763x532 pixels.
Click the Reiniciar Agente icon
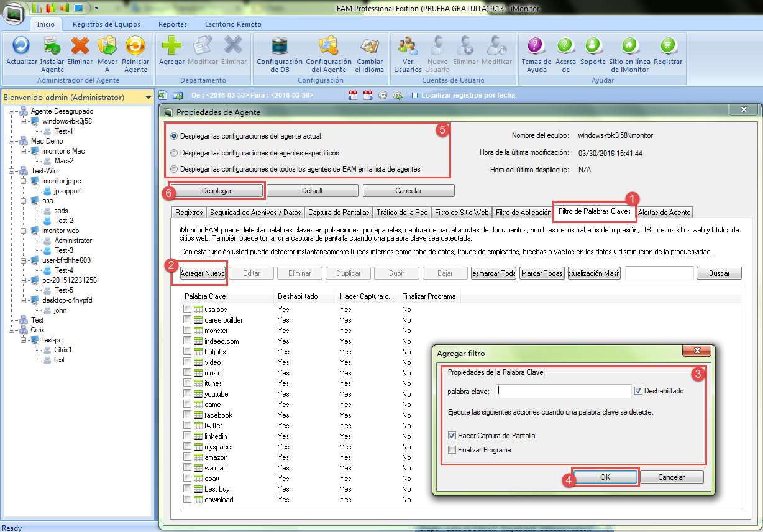click(135, 47)
